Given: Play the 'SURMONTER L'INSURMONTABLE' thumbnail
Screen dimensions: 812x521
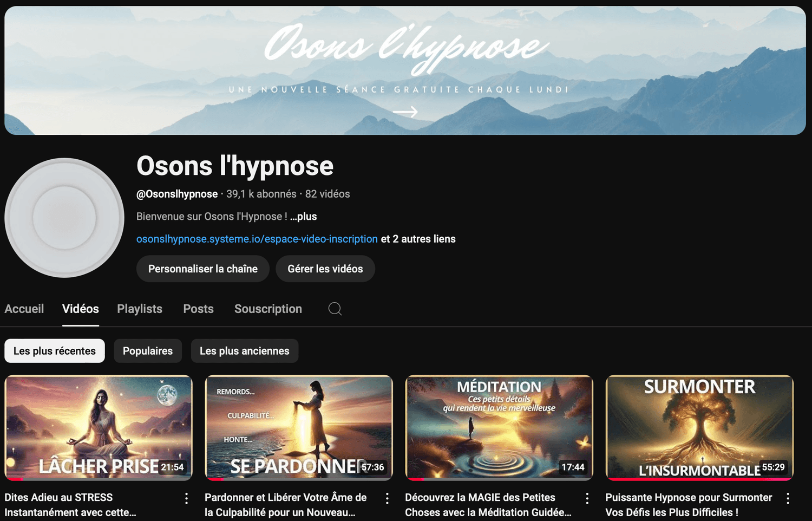Looking at the screenshot, I should click(699, 428).
